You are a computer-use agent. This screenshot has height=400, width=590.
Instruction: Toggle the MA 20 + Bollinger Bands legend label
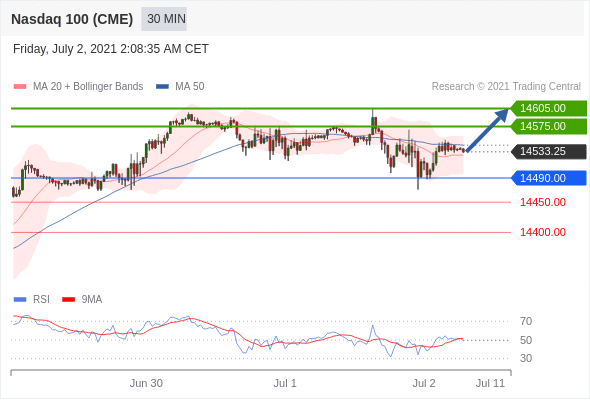pos(88,87)
